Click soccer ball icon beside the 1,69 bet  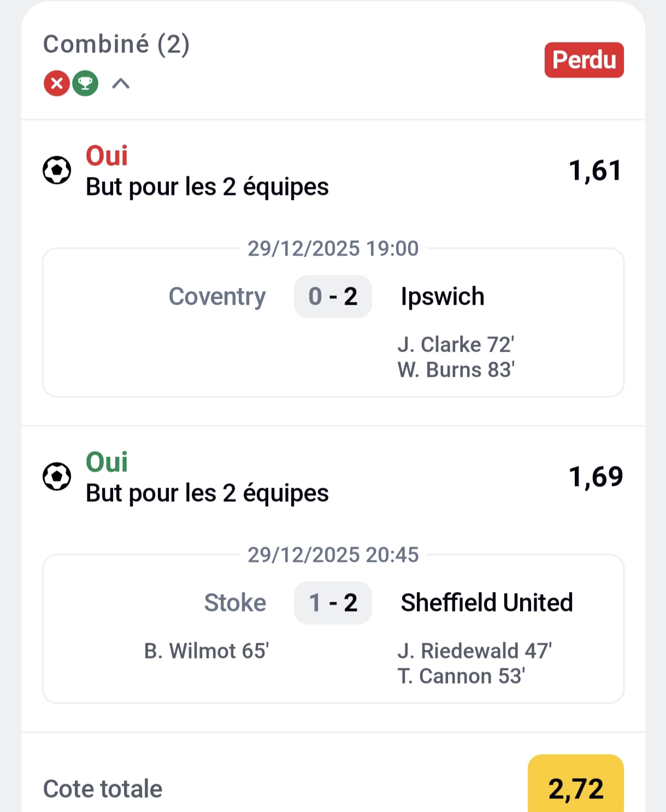pos(57,477)
